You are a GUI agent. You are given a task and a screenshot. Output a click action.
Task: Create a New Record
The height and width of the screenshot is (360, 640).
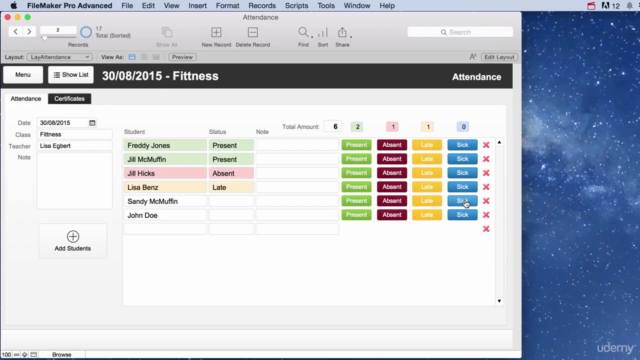[x=216, y=32]
